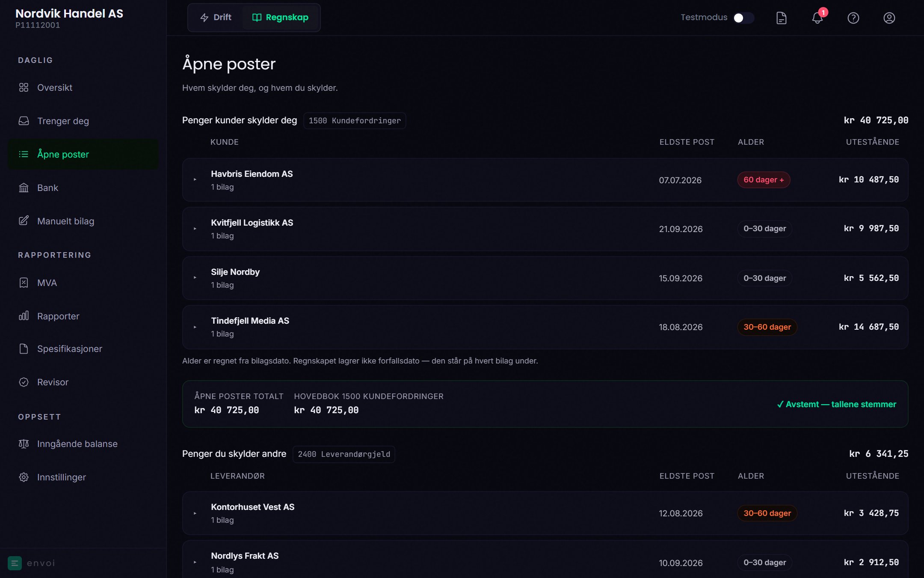Select the Regnskap tab
This screenshot has height=578, width=924.
[281, 18]
